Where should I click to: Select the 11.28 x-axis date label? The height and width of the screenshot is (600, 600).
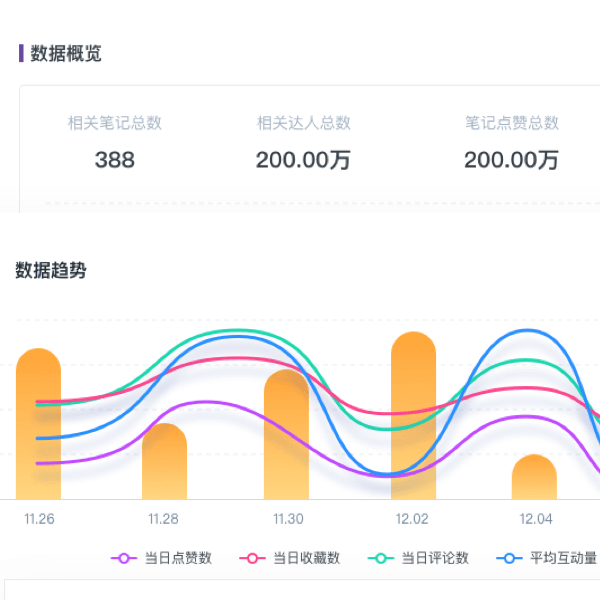click(163, 519)
